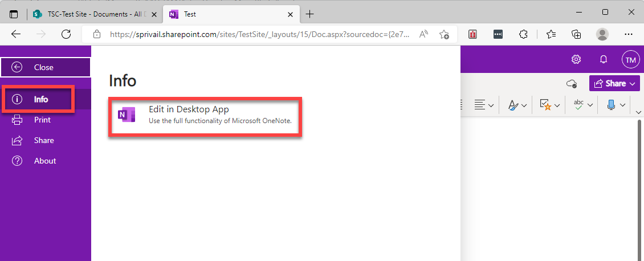The height and width of the screenshot is (261, 644).
Task: Click the OneNote logo in Info pane
Action: [x=127, y=115]
